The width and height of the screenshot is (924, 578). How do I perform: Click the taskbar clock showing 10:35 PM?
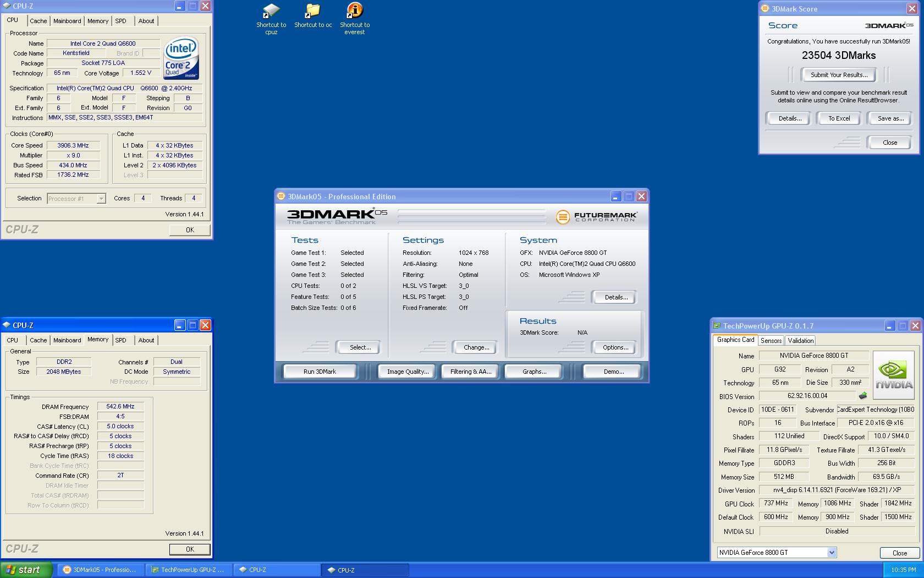(x=904, y=570)
